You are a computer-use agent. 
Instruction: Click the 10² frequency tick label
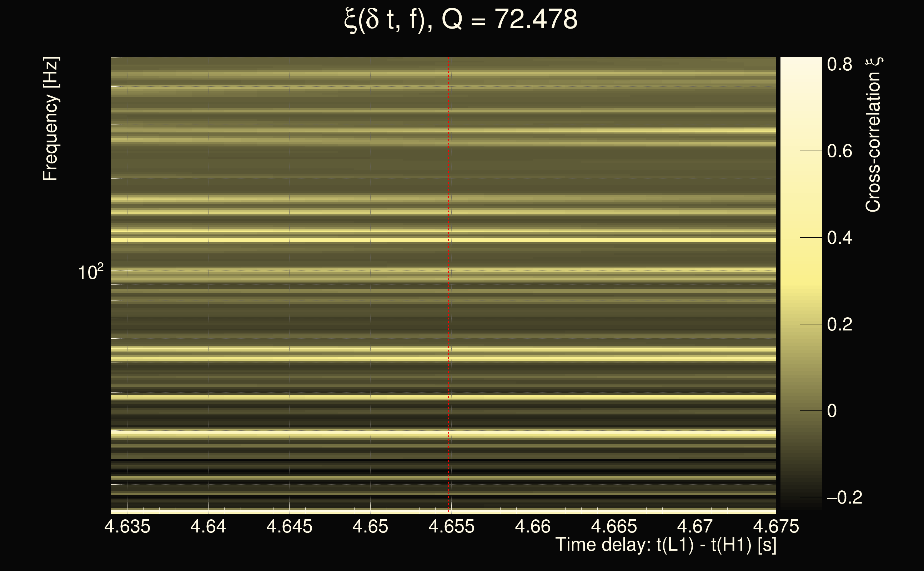[90, 272]
